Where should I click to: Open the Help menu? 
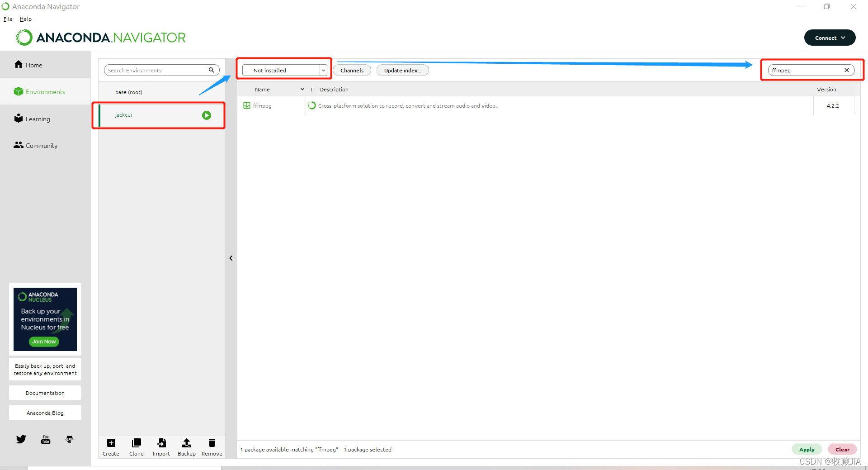coord(26,19)
